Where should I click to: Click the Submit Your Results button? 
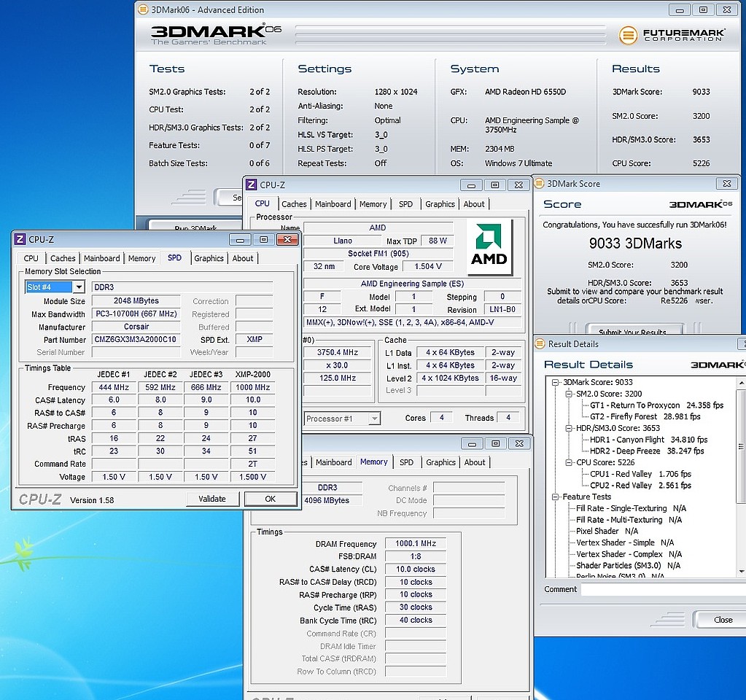(634, 330)
